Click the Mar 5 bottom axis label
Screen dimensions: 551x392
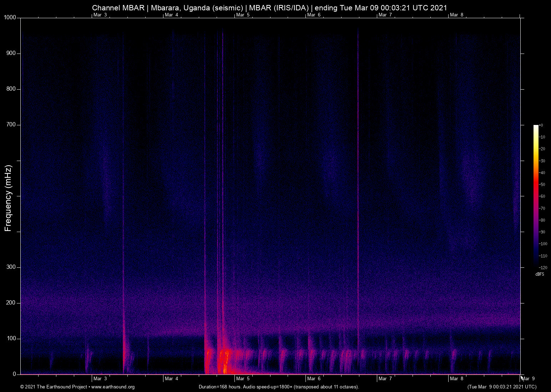243,378
